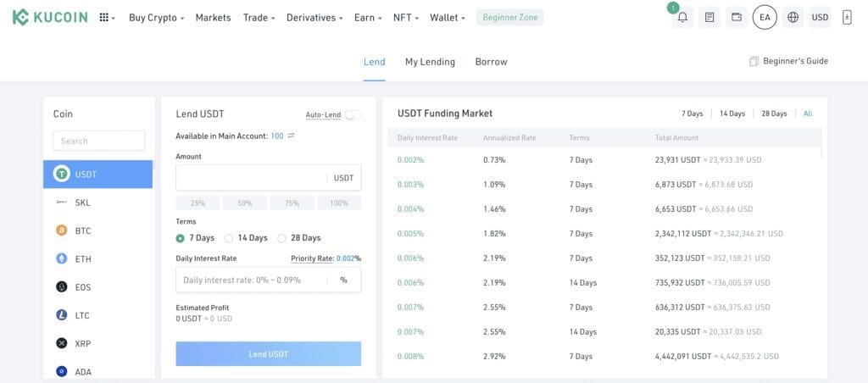Click the Total Amount column header

pyautogui.click(x=676, y=137)
